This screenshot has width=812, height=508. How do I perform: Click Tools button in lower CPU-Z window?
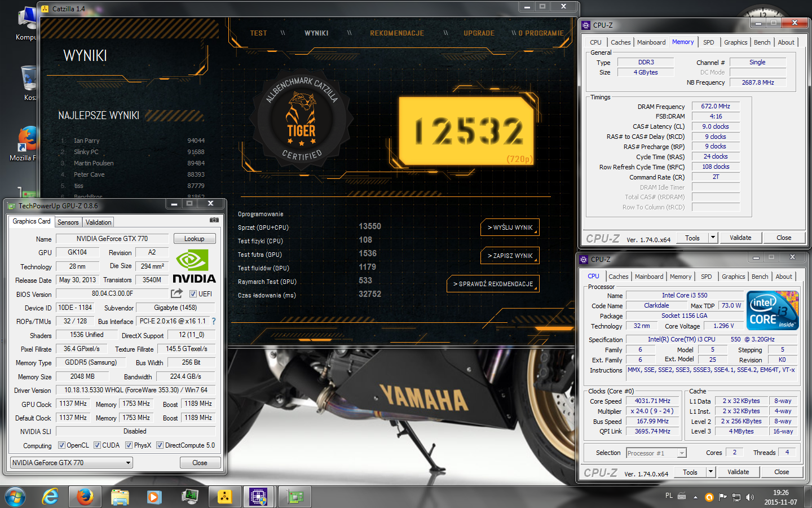(x=690, y=472)
